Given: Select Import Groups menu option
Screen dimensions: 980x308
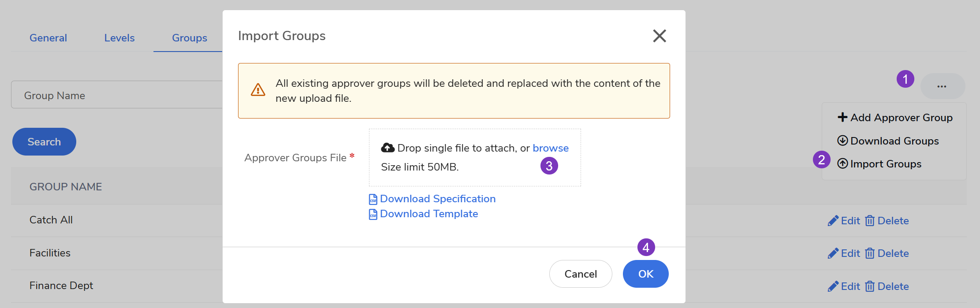Looking at the screenshot, I should pos(879,164).
